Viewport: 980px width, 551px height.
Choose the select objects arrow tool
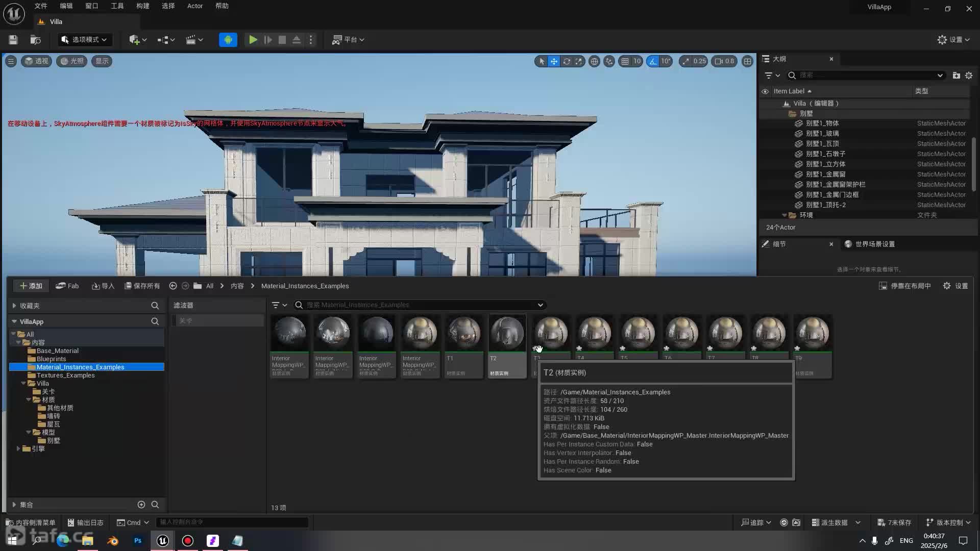click(x=542, y=61)
